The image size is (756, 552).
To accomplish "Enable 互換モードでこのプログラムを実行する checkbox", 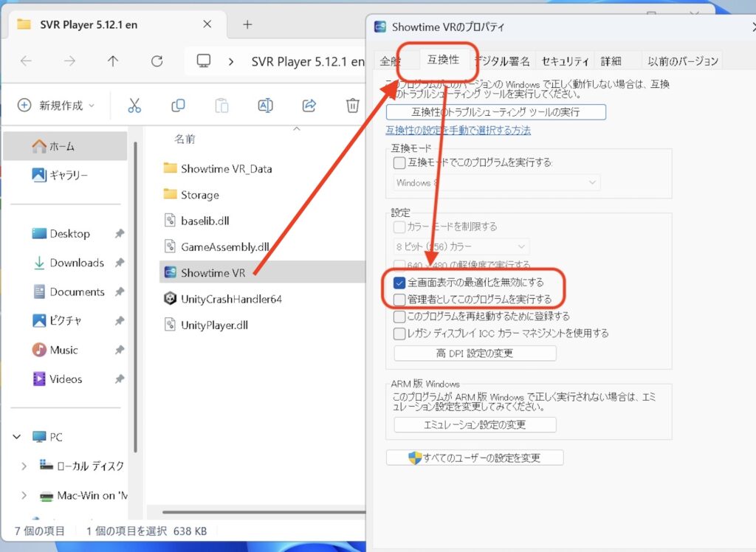I will click(x=399, y=162).
